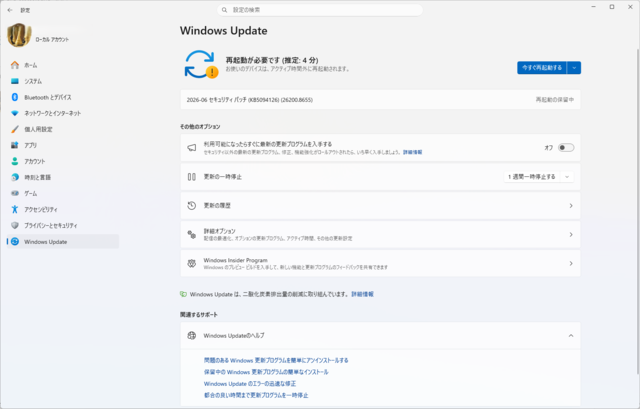
Task: Click the アプリ icon in sidebar
Action: (x=15, y=145)
